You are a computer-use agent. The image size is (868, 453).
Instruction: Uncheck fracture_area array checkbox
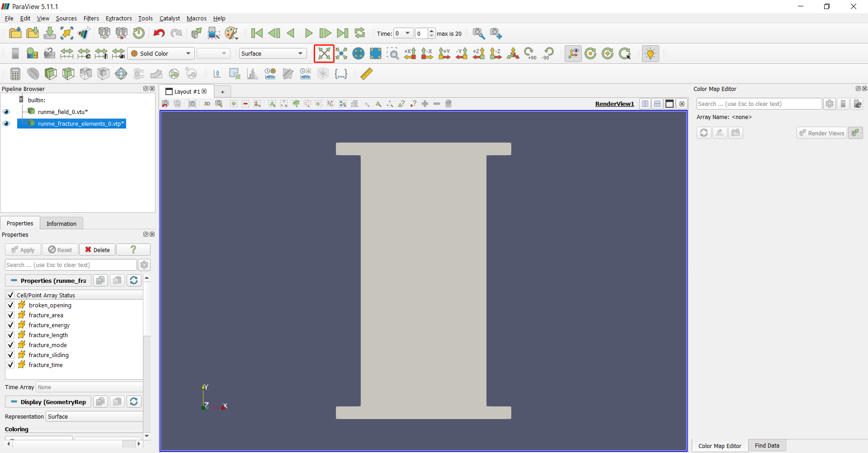click(11, 315)
